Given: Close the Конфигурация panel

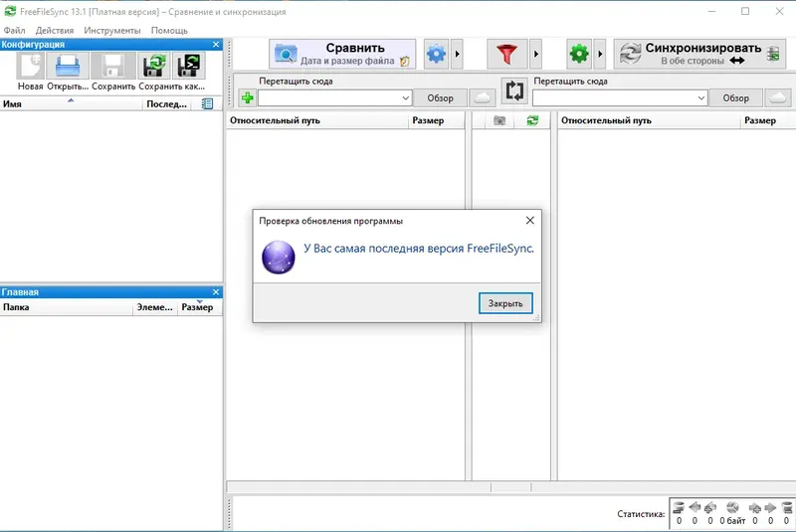Looking at the screenshot, I should pyautogui.click(x=216, y=45).
